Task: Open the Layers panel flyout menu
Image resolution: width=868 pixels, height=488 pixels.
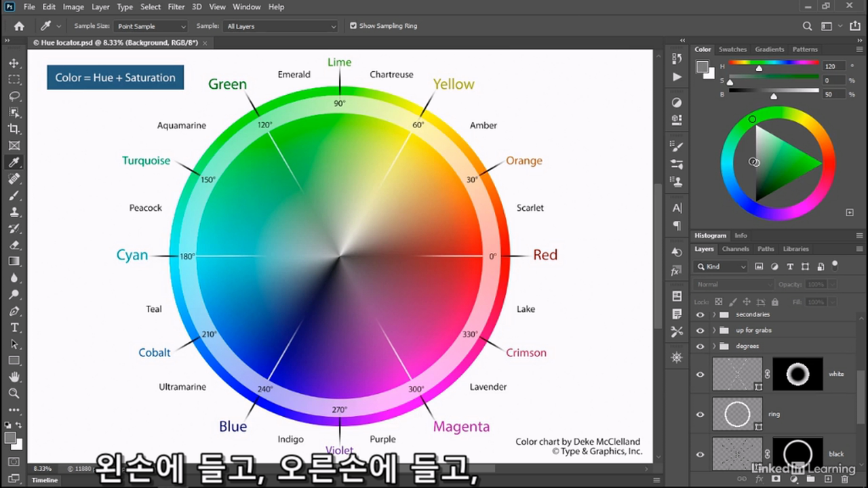Action: (x=859, y=249)
